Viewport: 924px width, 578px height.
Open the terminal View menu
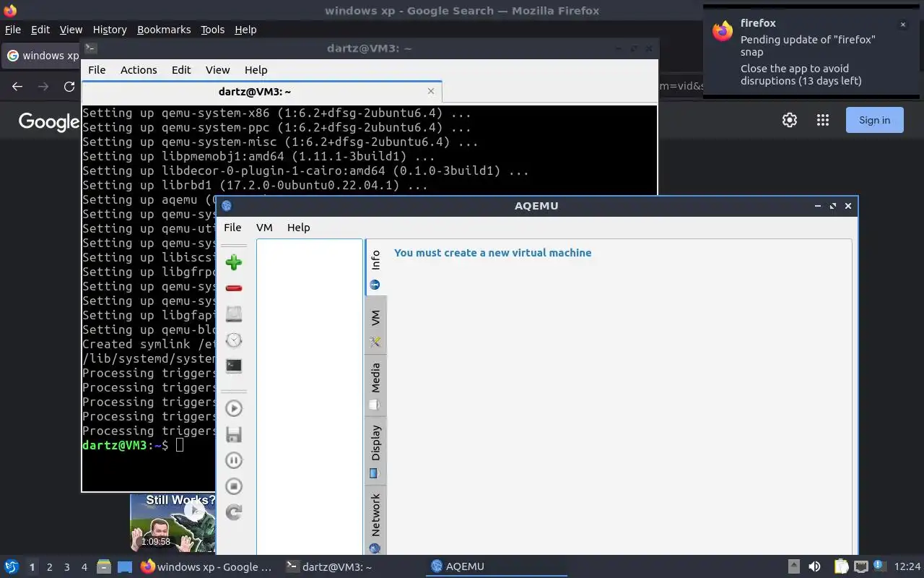[217, 69]
